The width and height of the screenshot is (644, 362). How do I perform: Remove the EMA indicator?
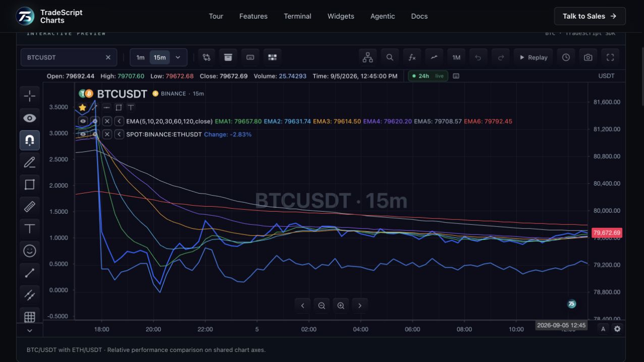pos(107,121)
